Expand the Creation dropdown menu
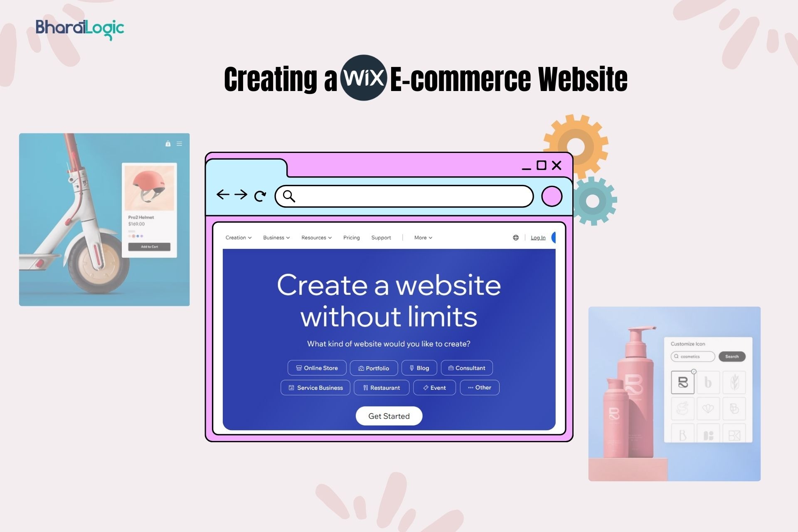The height and width of the screenshot is (532, 798). pos(237,237)
